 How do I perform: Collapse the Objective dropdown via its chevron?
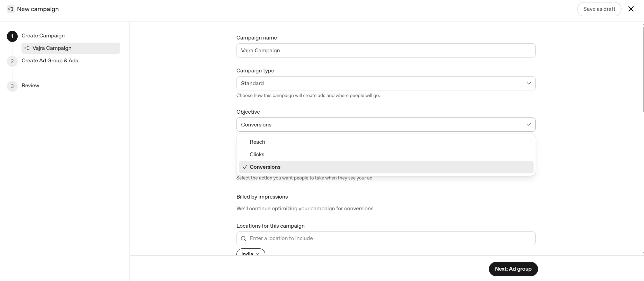coord(528,125)
